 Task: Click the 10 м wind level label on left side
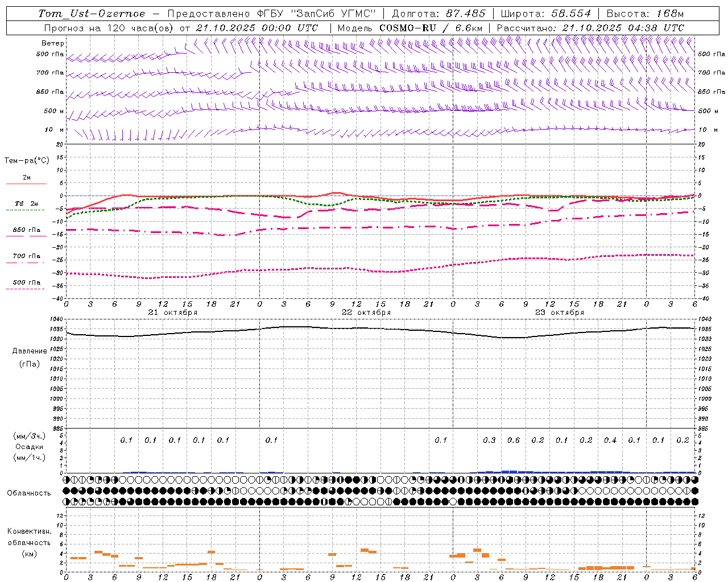click(x=55, y=130)
